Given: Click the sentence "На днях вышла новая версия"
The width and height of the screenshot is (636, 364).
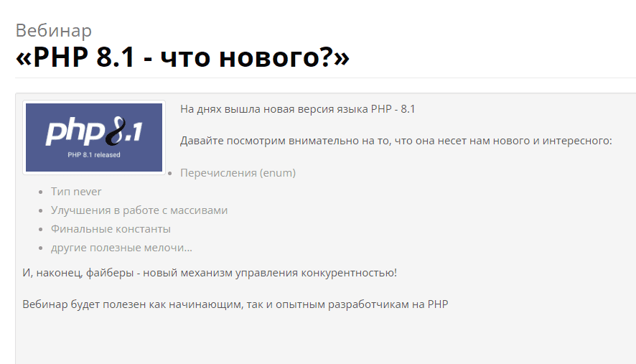Looking at the screenshot, I should pos(297,109).
